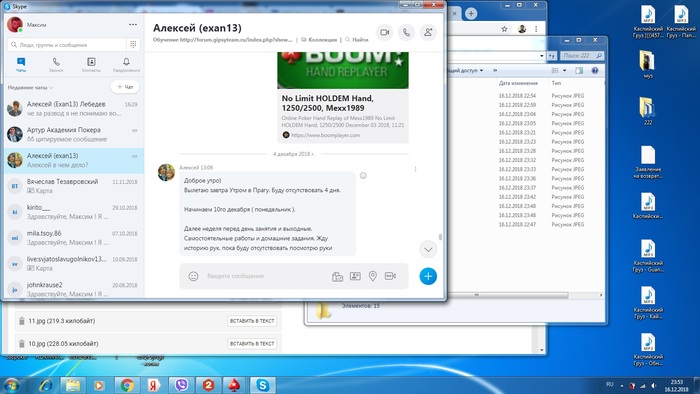Open Коллекция in chat header
The image size is (700, 394).
click(319, 40)
